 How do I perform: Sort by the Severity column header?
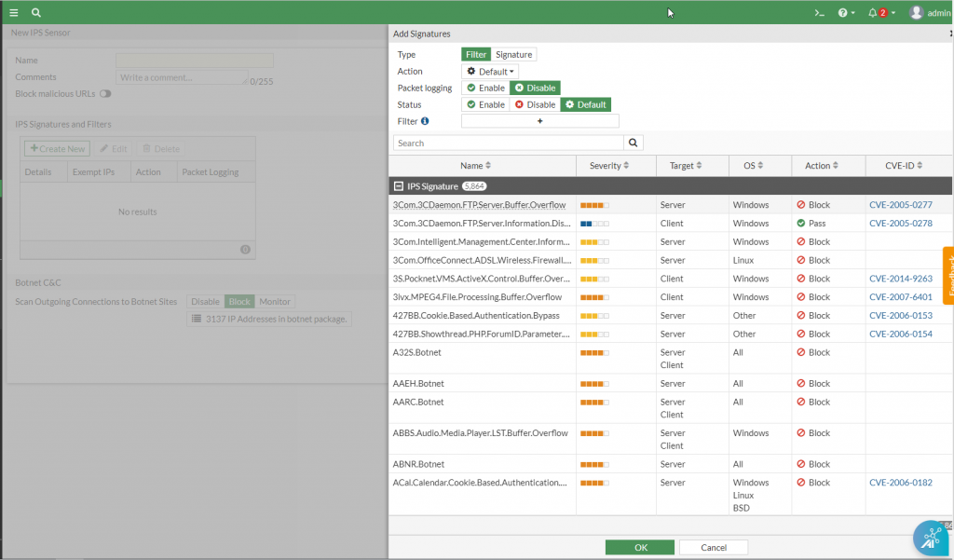(x=609, y=166)
